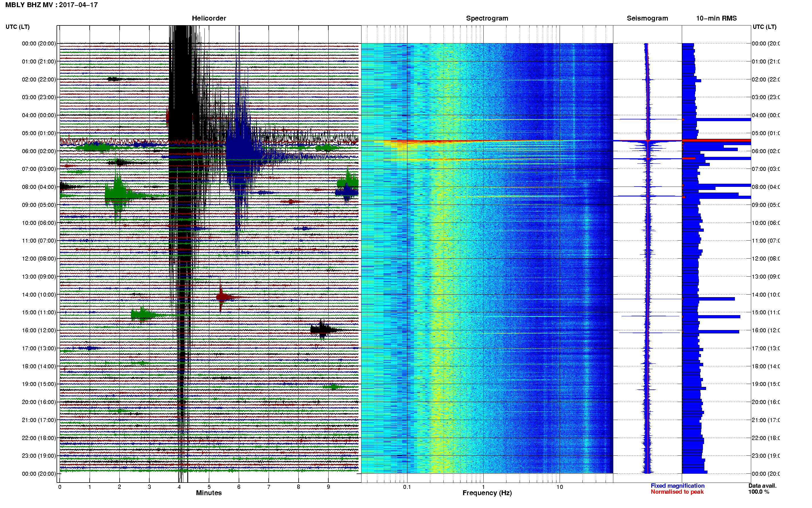Image resolution: width=812 pixels, height=508 pixels.
Task: Click the minute '9' tick label on Helicorder
Action: tap(328, 487)
